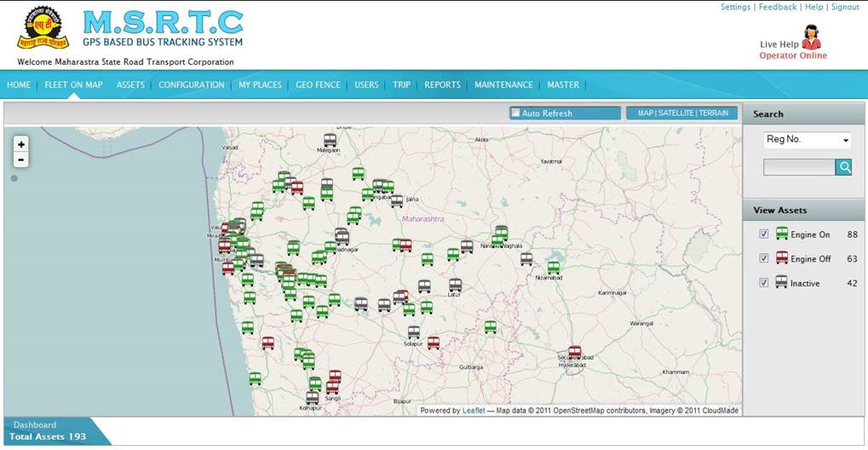
Task: Select the green bus near Nizamabad
Action: (553, 268)
